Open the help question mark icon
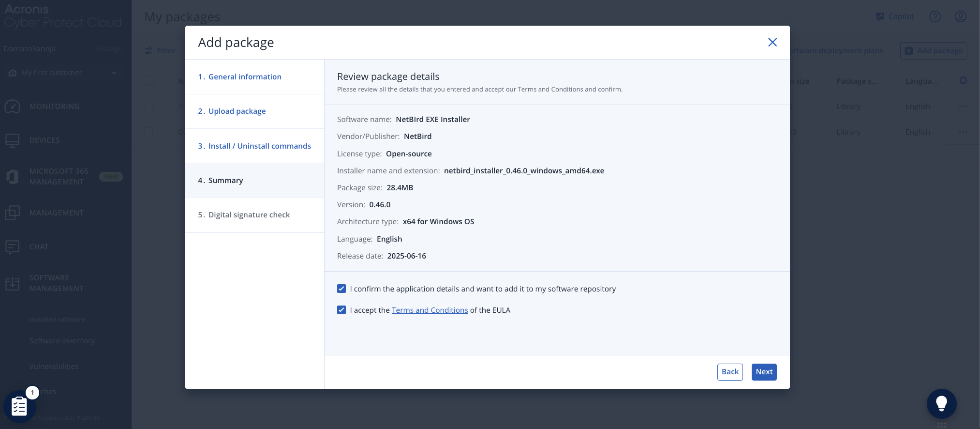This screenshot has width=980, height=429. click(x=935, y=16)
